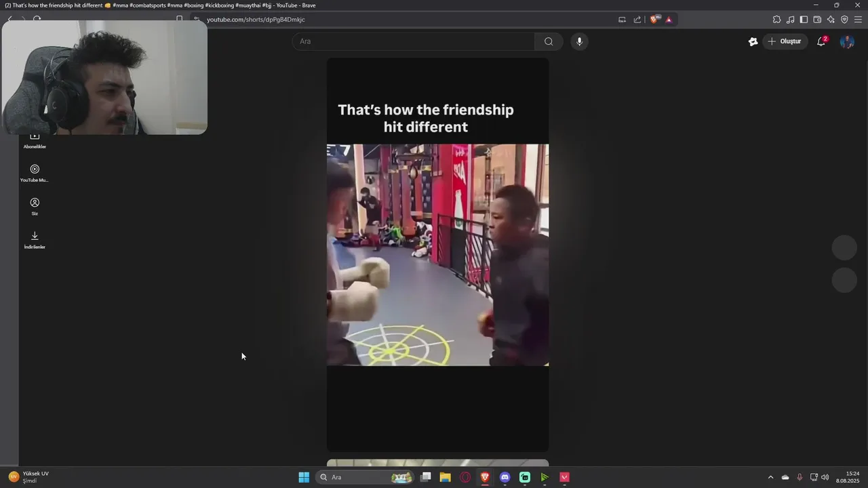Toggle the Brave sidebar panel icon
This screenshot has width=868, height=488.
click(804, 20)
